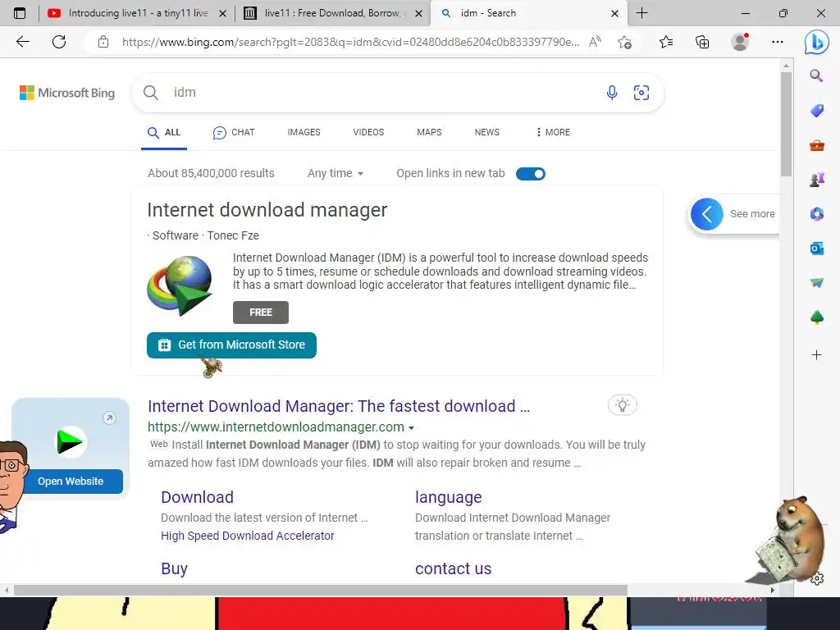Open the Microsoft 365 icon in sidebar

816,214
